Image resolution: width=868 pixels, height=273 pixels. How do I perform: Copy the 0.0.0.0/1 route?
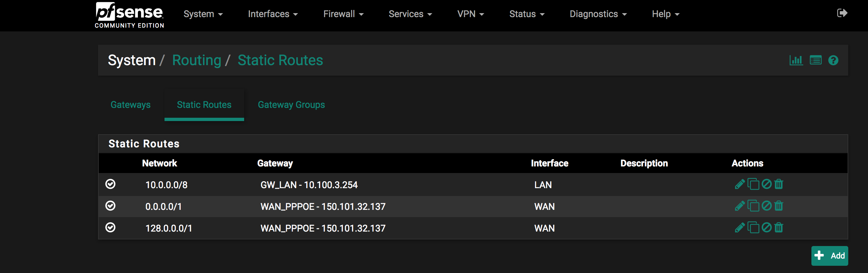pyautogui.click(x=753, y=206)
